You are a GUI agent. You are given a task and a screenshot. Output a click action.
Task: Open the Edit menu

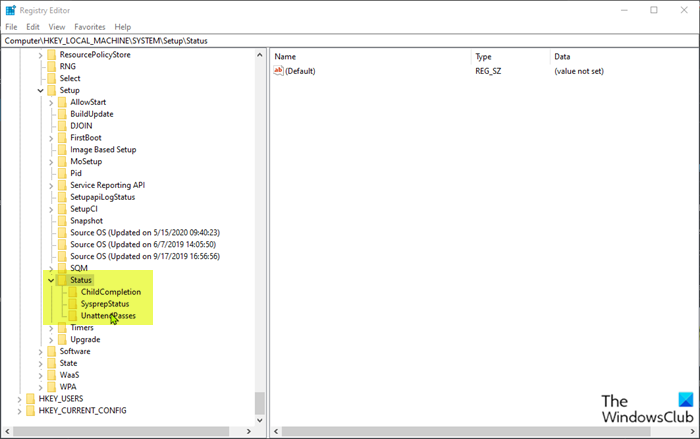(x=33, y=27)
